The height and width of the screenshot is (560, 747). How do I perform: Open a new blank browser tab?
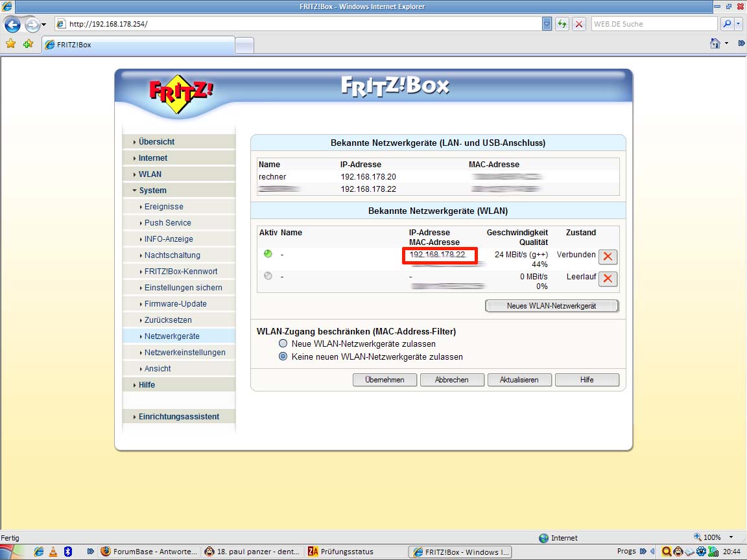pyautogui.click(x=244, y=45)
